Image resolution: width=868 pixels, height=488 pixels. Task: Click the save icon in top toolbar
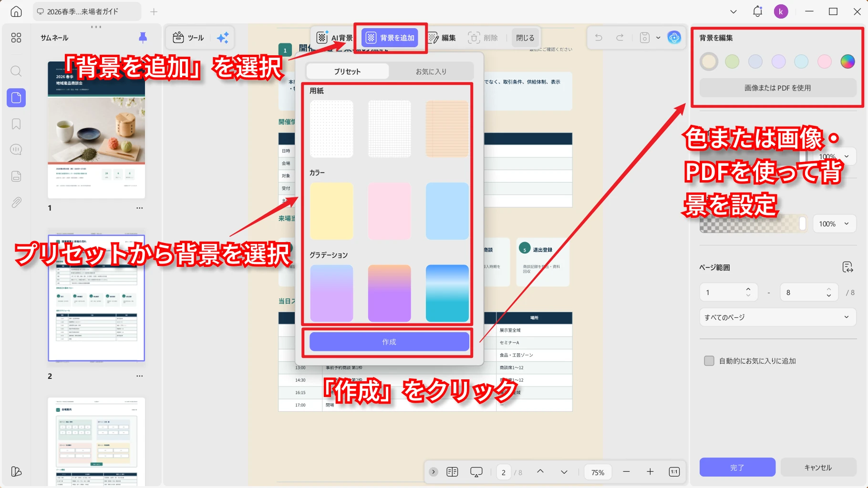[x=645, y=37]
